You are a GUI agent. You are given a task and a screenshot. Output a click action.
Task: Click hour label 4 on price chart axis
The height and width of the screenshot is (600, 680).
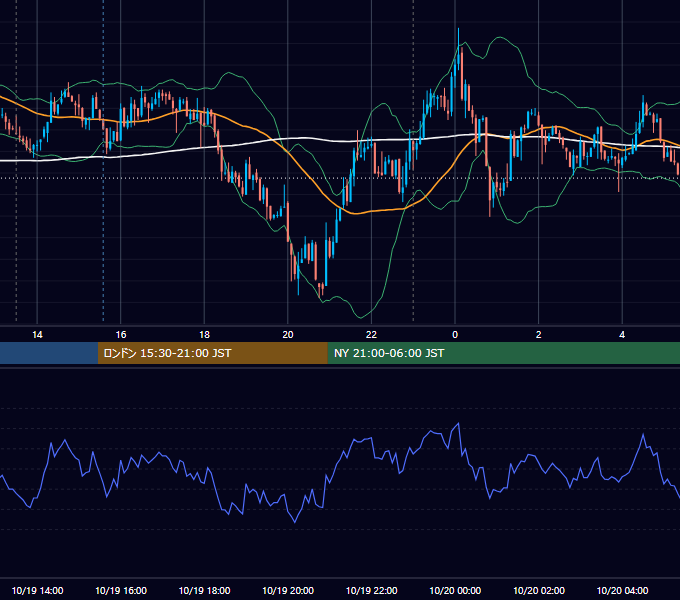[x=622, y=335]
